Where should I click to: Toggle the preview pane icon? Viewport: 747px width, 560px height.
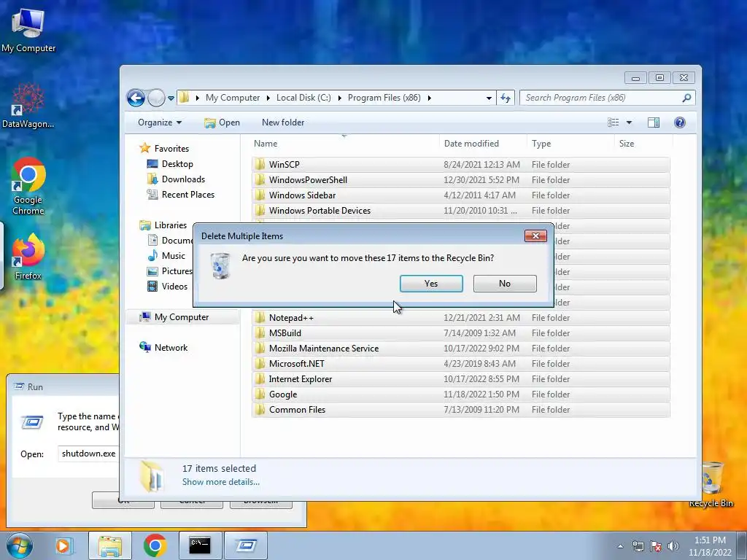(x=653, y=122)
